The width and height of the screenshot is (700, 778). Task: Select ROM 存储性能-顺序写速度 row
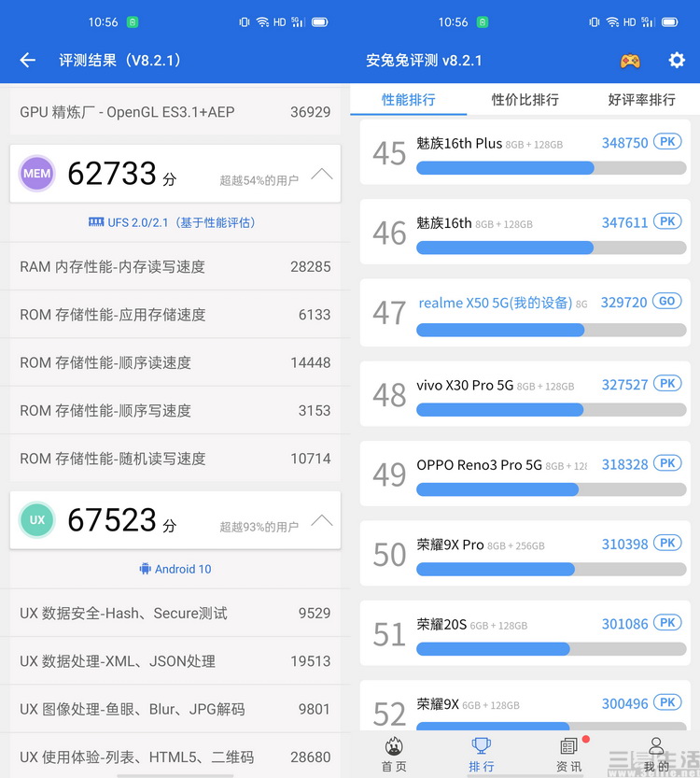pyautogui.click(x=175, y=411)
